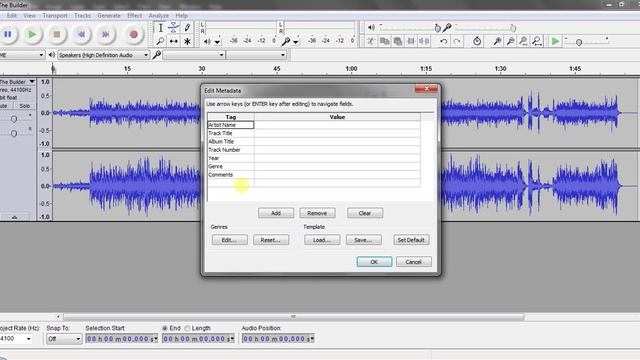Click the Undo arrow icon
This screenshot has height=360, width=640.
point(444,41)
